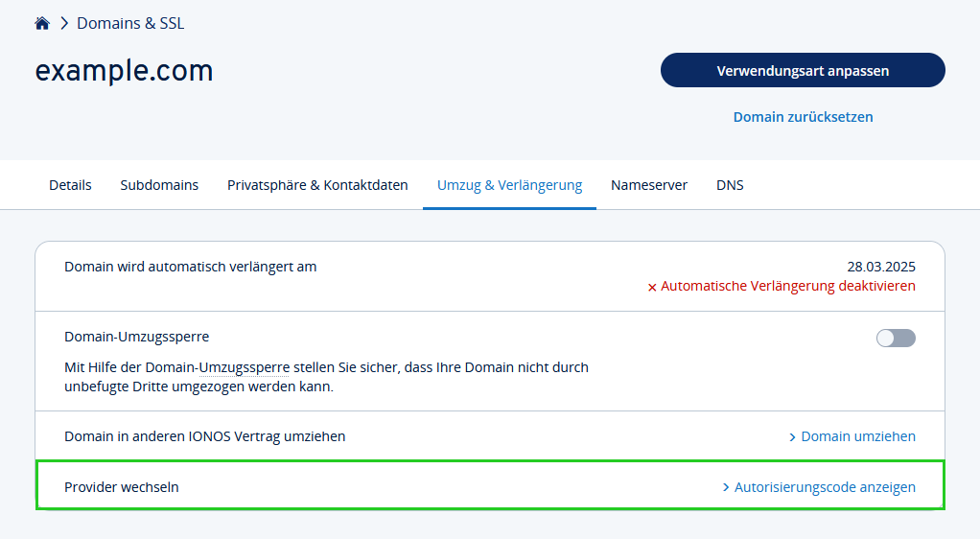Select Privatsphäre & Kontaktdaten tab
This screenshot has width=980, height=539.
click(317, 185)
